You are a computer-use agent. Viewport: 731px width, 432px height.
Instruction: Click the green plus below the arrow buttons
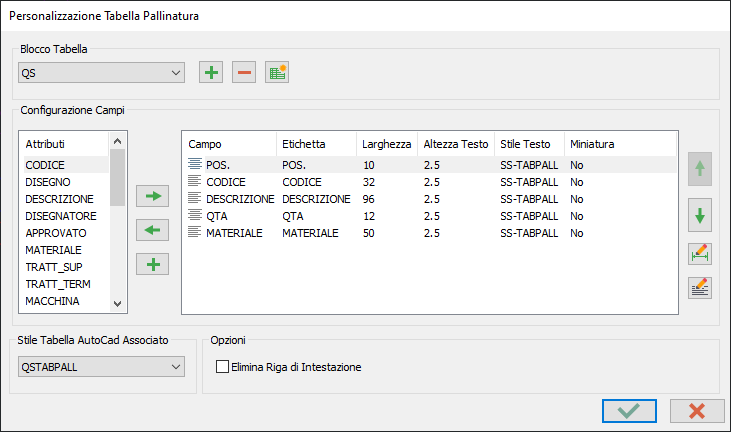(x=153, y=264)
